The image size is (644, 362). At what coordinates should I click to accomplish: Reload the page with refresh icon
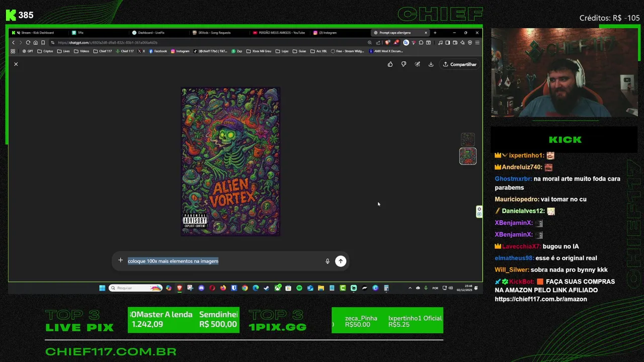(x=28, y=43)
